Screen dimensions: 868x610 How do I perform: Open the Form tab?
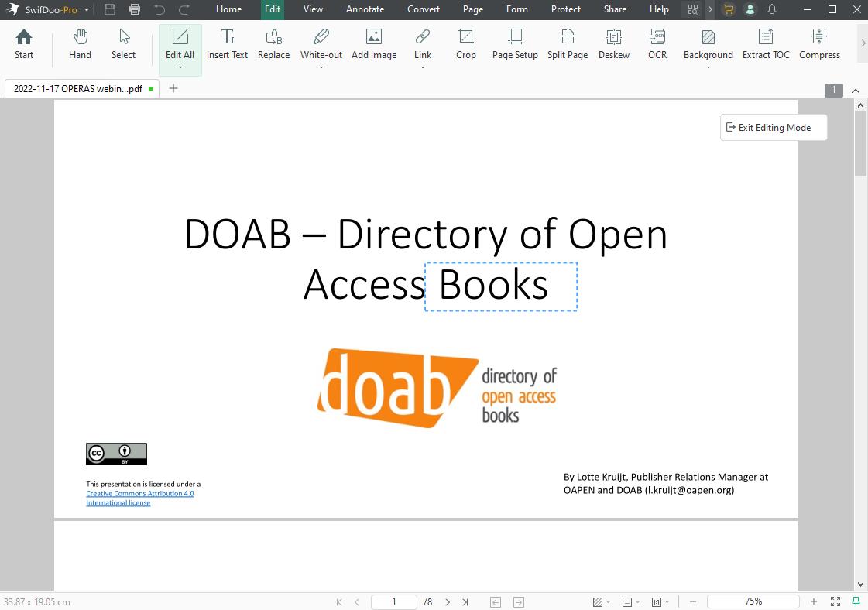tap(517, 9)
